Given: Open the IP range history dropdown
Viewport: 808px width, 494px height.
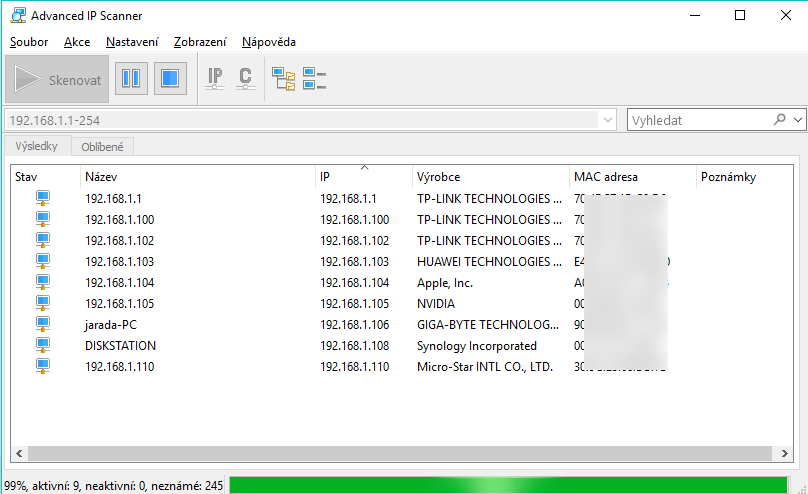Looking at the screenshot, I should 608,120.
